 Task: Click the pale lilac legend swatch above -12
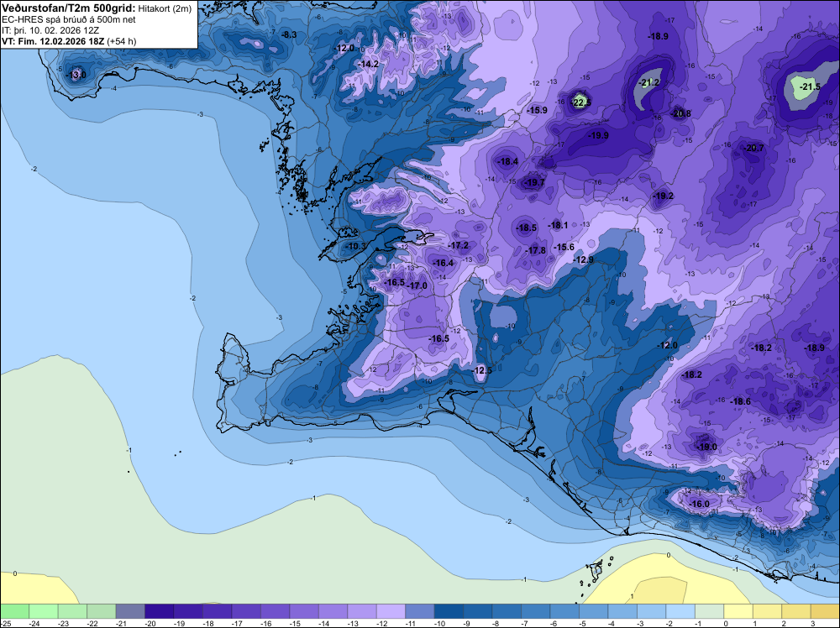click(x=391, y=611)
